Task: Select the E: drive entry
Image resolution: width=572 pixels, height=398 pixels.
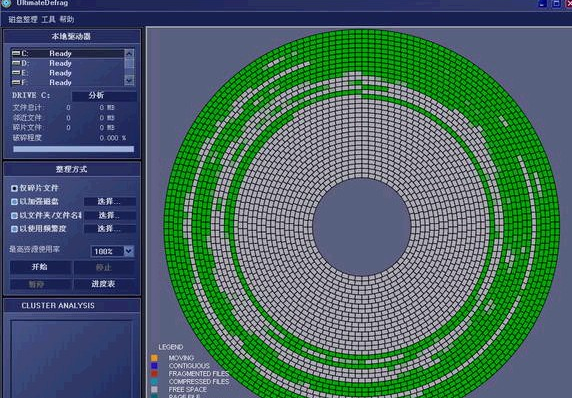Action: (68, 73)
